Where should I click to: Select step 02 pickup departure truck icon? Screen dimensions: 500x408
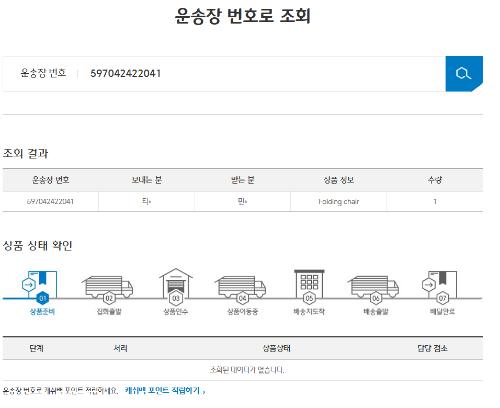pos(108,287)
